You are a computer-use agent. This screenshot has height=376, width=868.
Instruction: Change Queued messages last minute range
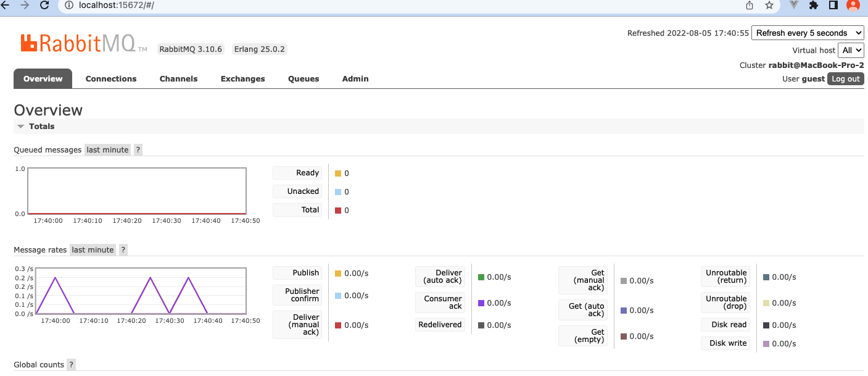pyautogui.click(x=108, y=150)
